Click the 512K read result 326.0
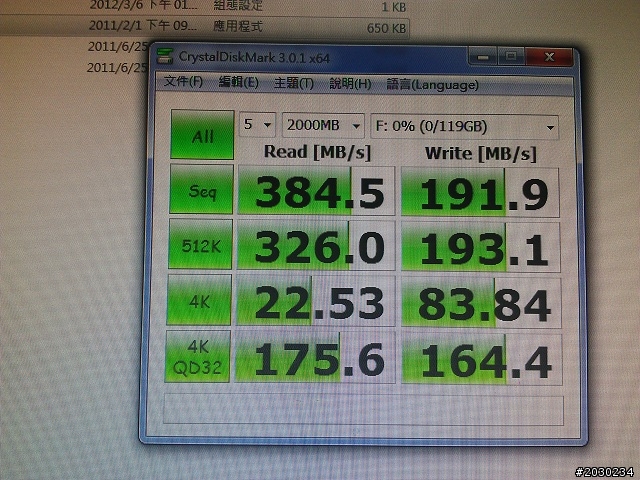The image size is (640, 480). (x=316, y=245)
